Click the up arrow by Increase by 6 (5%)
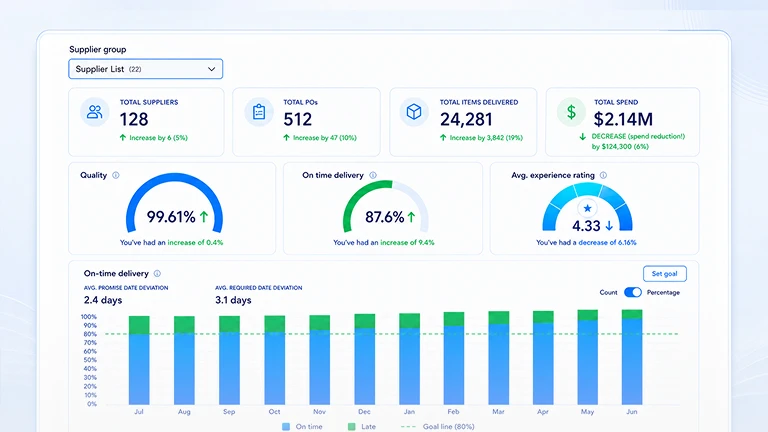Screen dimensions: 768x432 point(123,138)
